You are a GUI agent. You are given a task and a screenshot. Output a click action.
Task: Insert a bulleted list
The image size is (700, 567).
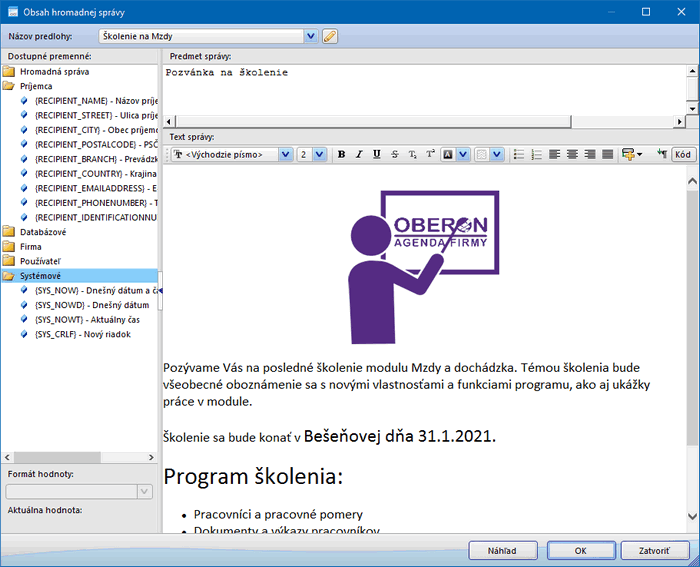point(518,154)
